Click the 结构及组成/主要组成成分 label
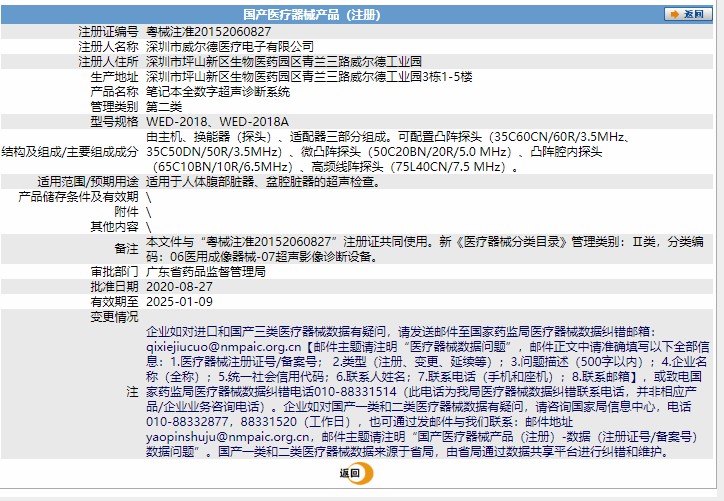This screenshot has height=501, width=724. click(70, 152)
